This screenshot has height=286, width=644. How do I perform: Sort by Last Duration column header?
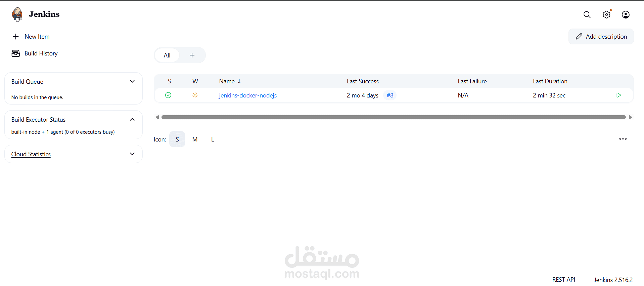(550, 81)
